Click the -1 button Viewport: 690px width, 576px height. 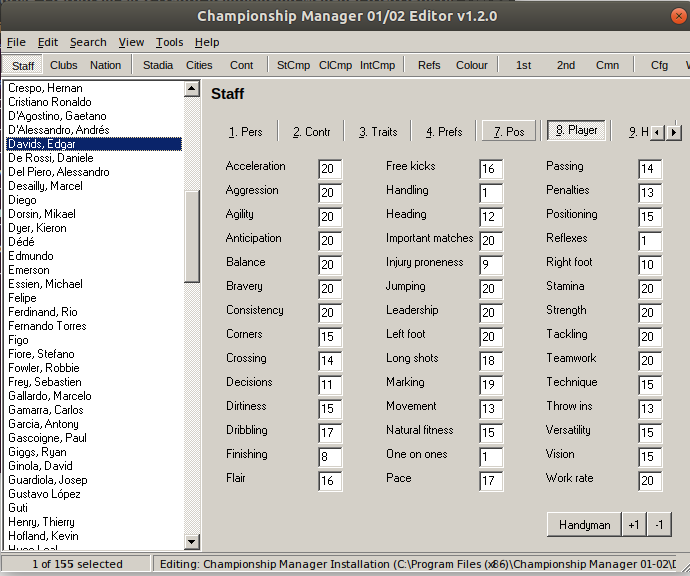[x=659, y=525]
